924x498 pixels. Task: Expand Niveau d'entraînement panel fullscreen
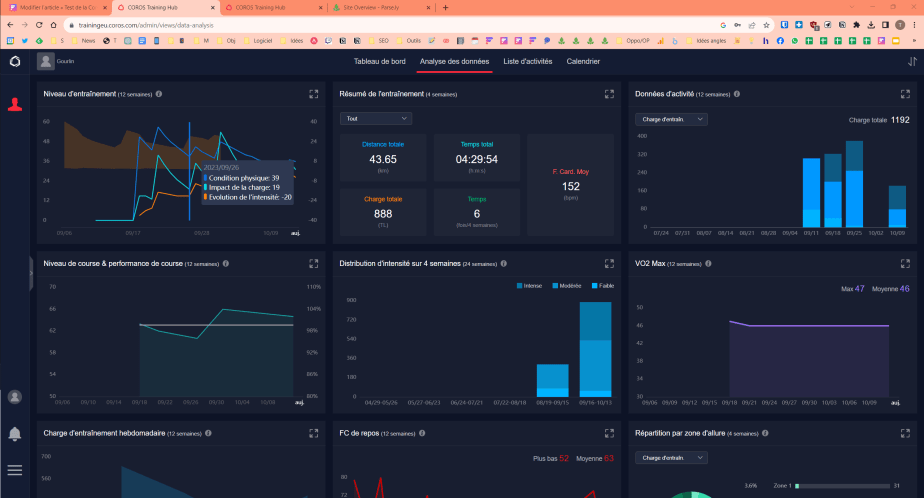click(x=314, y=94)
